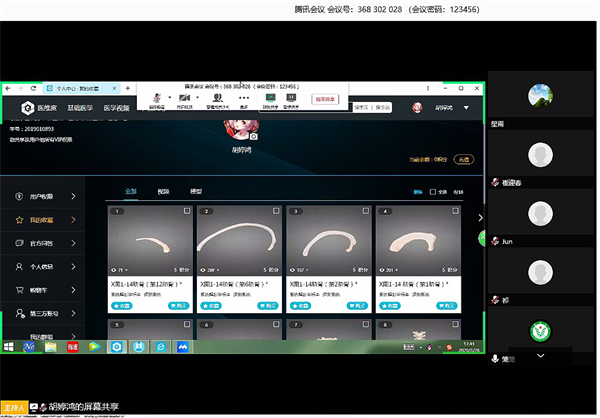Open the microphone options dropdown arrow

point(170,97)
